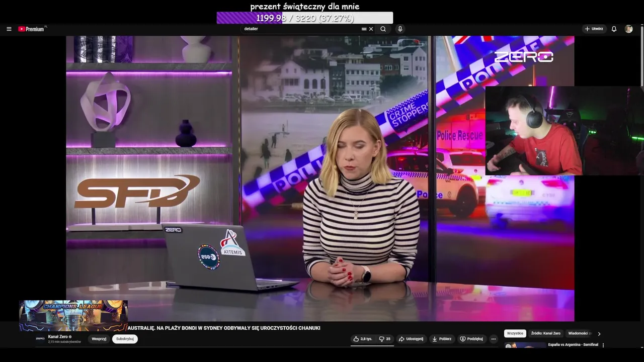Image resolution: width=644 pixels, height=362 pixels.
Task: Start voice search with microphone icon
Action: (x=400, y=29)
